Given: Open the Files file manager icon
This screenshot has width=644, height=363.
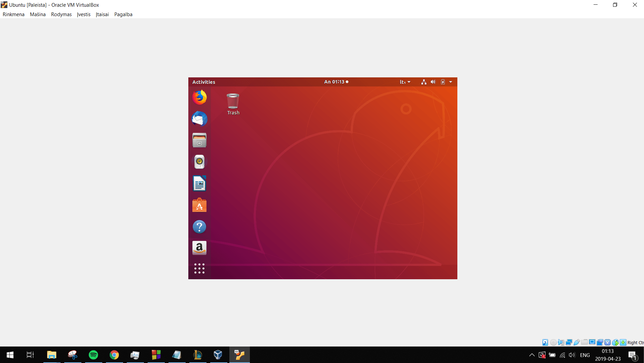Looking at the screenshot, I should tap(199, 140).
